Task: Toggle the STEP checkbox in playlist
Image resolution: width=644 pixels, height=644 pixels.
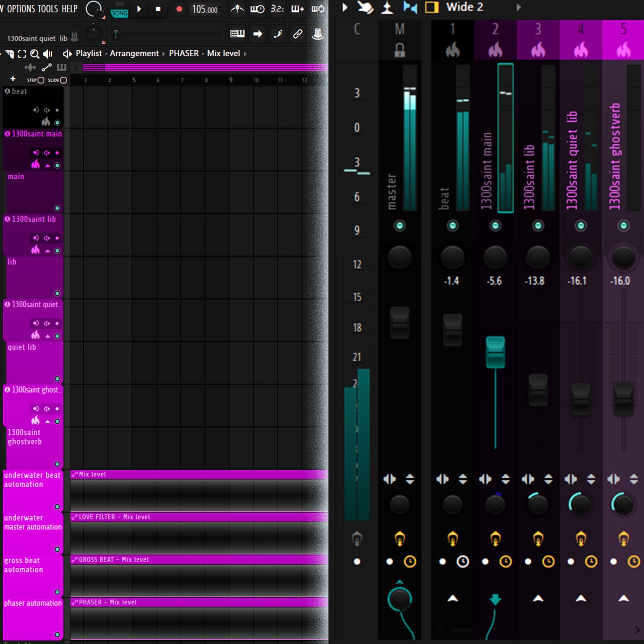Action: [41, 80]
